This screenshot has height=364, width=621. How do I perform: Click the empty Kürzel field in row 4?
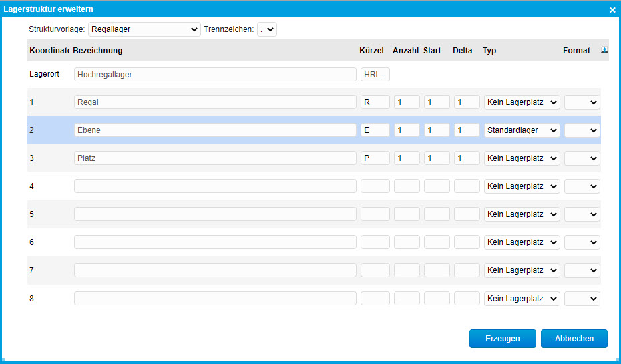coord(375,186)
